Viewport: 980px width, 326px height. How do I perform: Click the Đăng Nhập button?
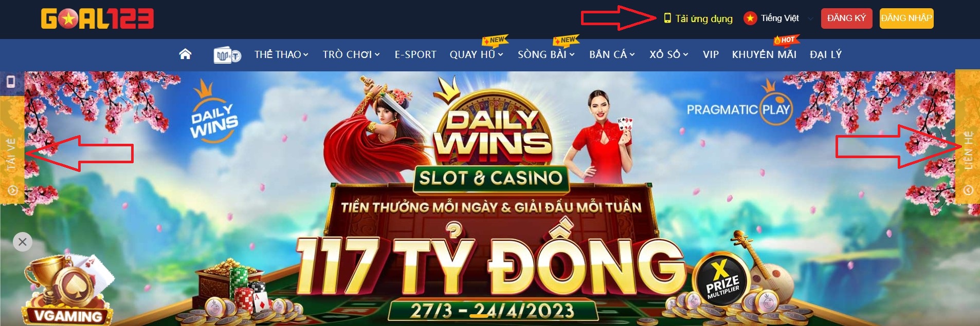point(906,18)
